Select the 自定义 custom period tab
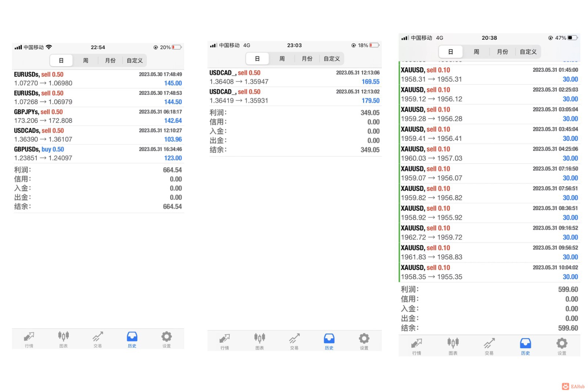588x392 pixels. click(134, 60)
